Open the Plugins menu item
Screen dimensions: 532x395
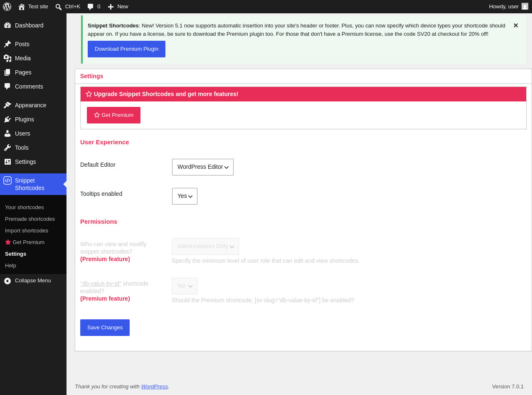point(33,119)
